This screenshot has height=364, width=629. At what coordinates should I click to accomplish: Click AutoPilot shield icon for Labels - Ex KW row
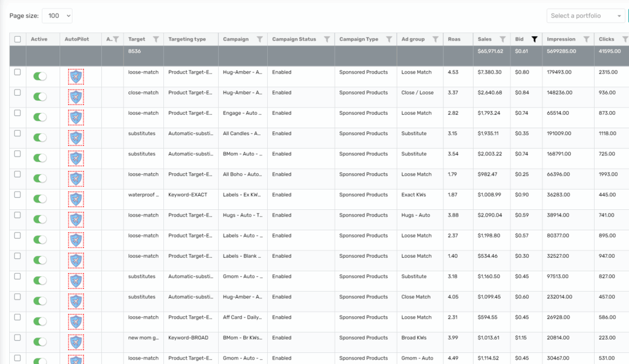(x=76, y=199)
